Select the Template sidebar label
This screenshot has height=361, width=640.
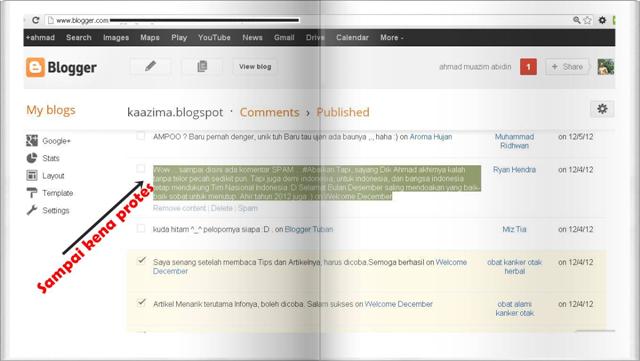click(58, 193)
